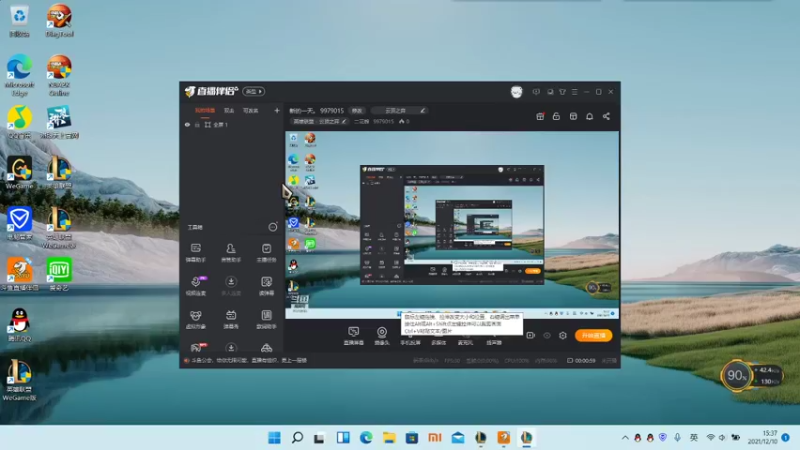Click the record video icon near start button
The width and height of the screenshot is (800, 450).
click(531, 335)
